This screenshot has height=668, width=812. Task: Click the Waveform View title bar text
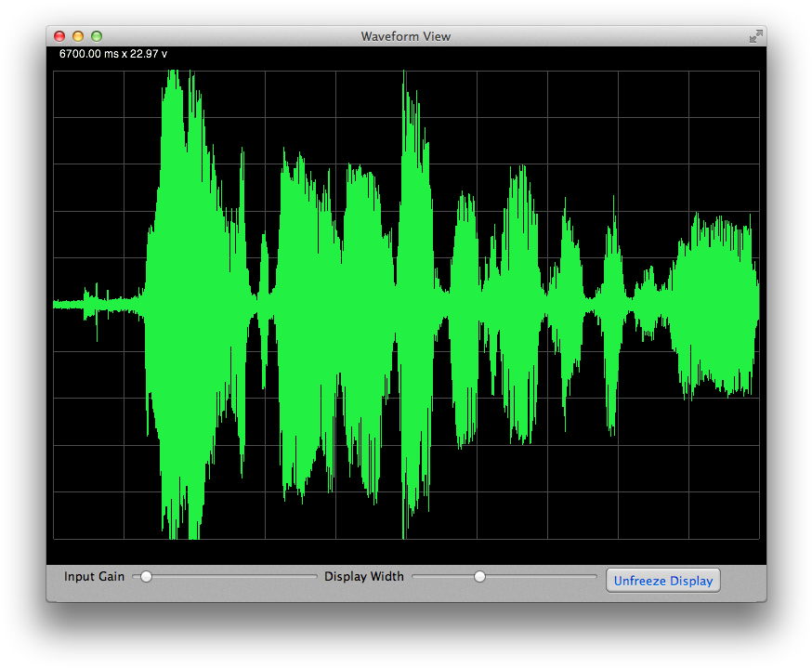click(405, 36)
